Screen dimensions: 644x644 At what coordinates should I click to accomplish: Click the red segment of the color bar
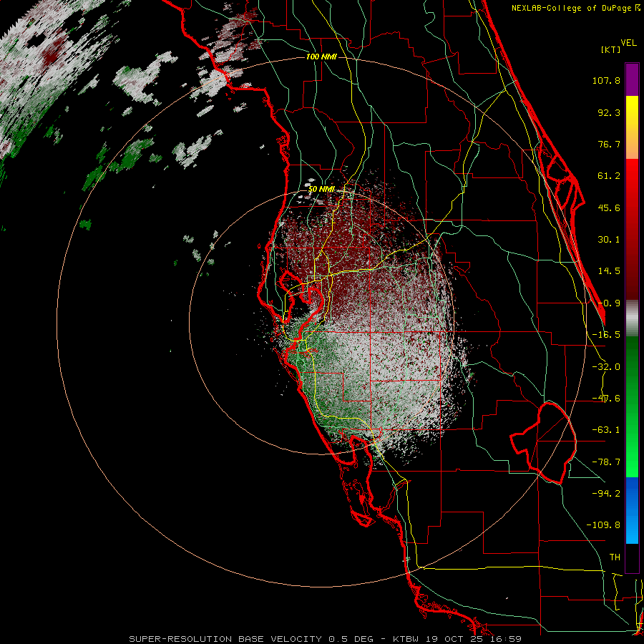click(x=632, y=229)
